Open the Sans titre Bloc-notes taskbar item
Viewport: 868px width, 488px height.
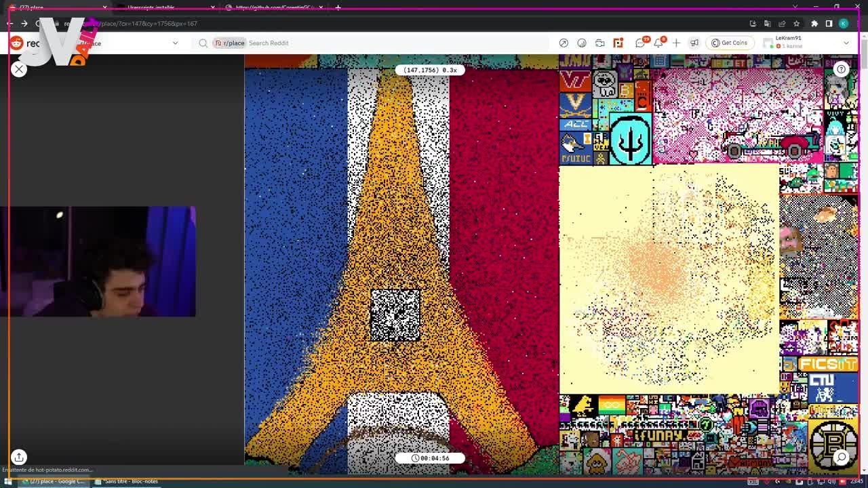(127, 481)
